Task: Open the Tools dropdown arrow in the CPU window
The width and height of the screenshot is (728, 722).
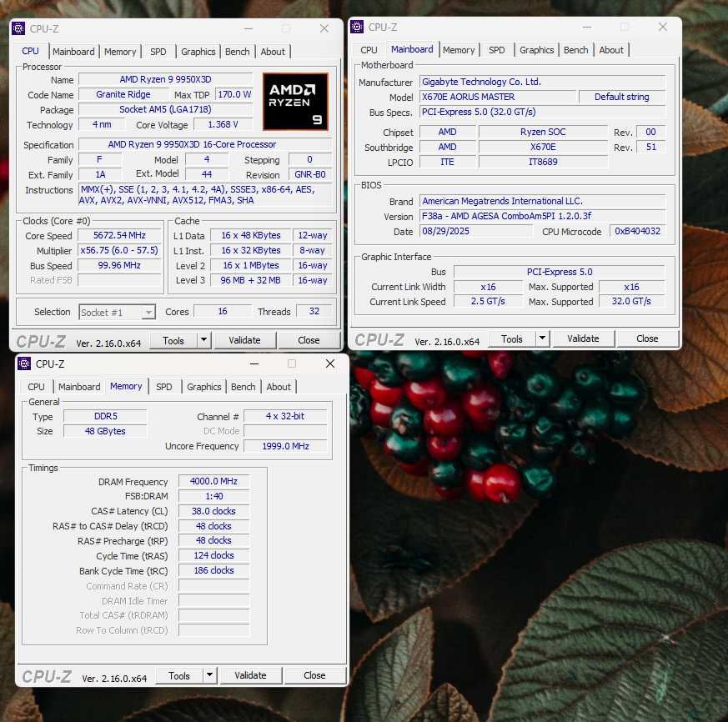Action: click(203, 340)
